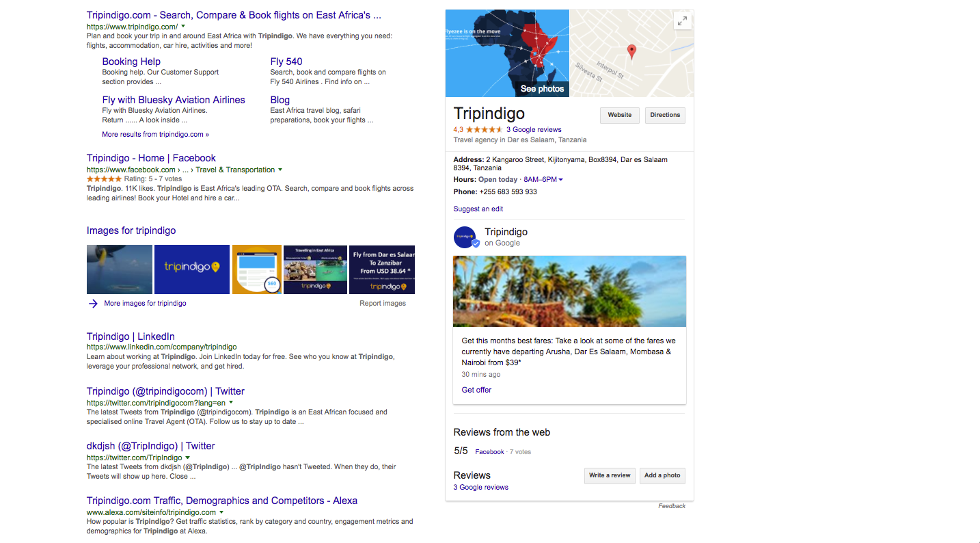Open dropdown arrow beside Travel & Transportation
This screenshot has height=543, width=980.
point(280,170)
